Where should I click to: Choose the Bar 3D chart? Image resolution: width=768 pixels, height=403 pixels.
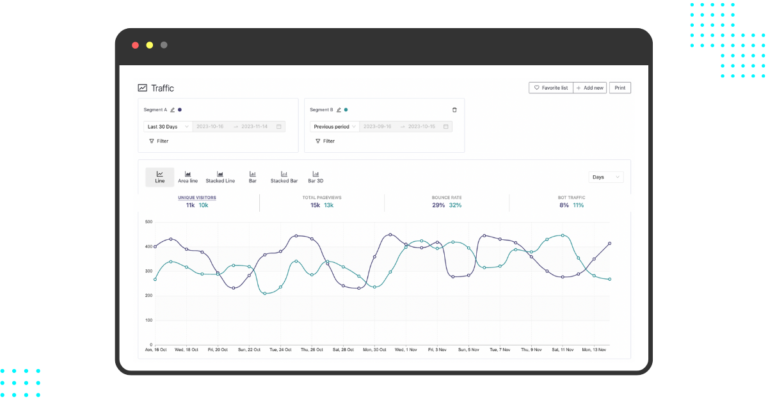(x=316, y=177)
